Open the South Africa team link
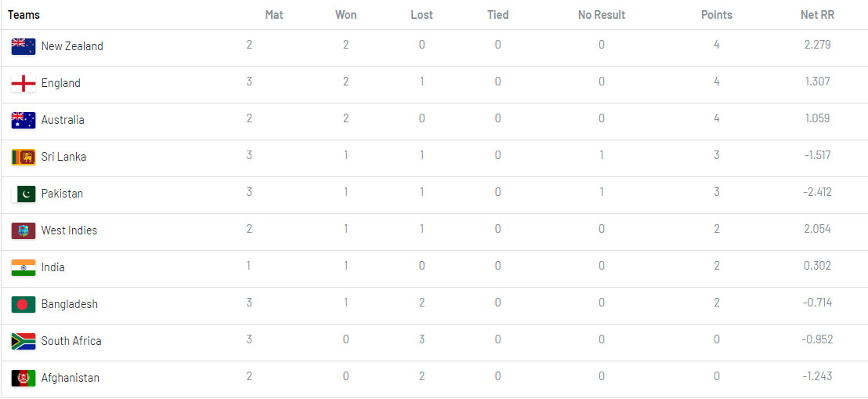 click(x=71, y=341)
